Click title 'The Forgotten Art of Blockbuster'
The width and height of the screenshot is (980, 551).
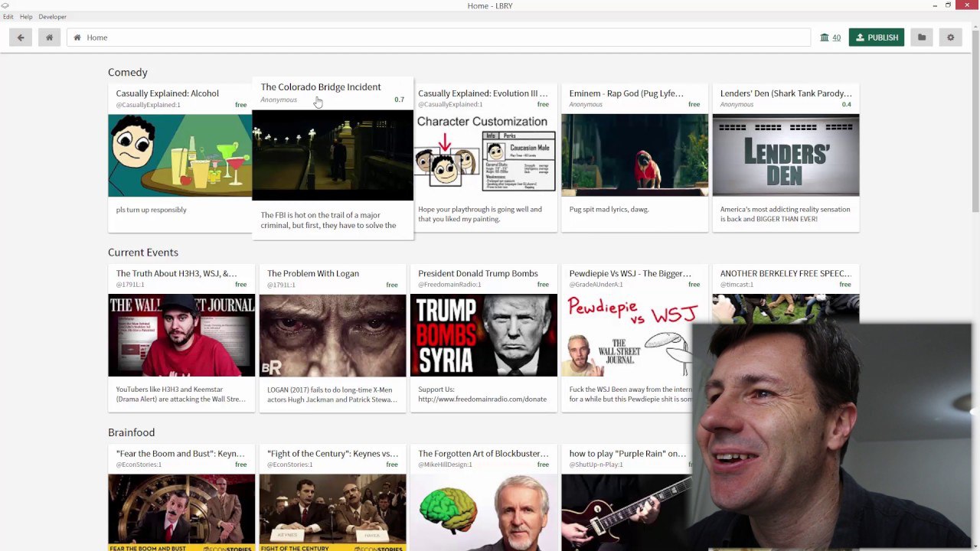pyautogui.click(x=484, y=454)
